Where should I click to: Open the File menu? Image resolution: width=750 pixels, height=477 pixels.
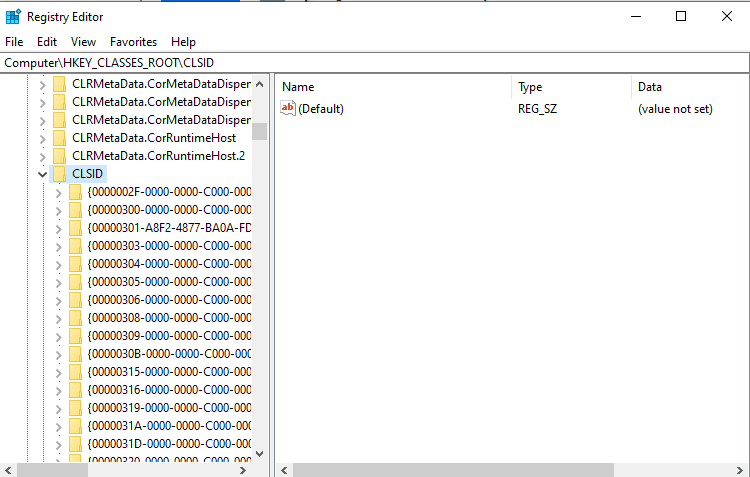(14, 42)
